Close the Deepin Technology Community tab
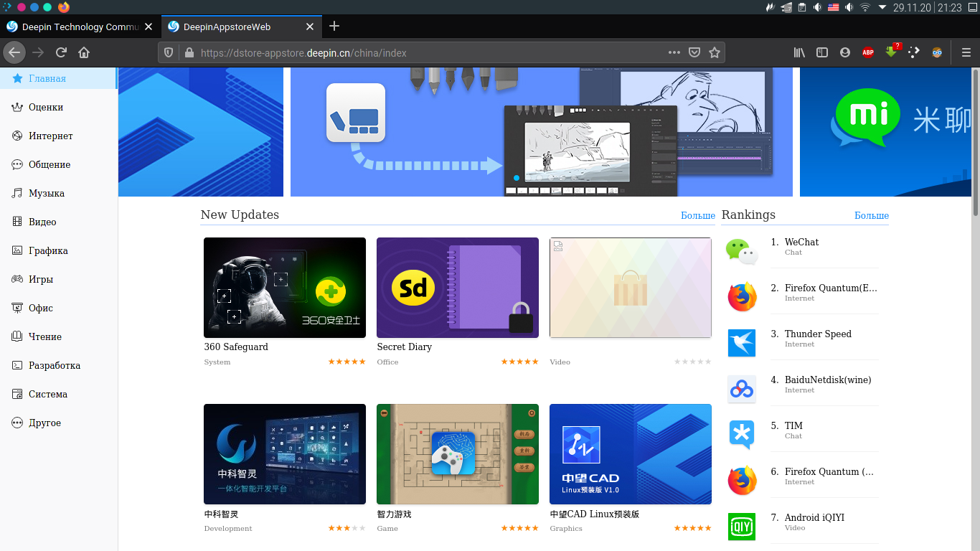The image size is (980, 551). pyautogui.click(x=149, y=27)
